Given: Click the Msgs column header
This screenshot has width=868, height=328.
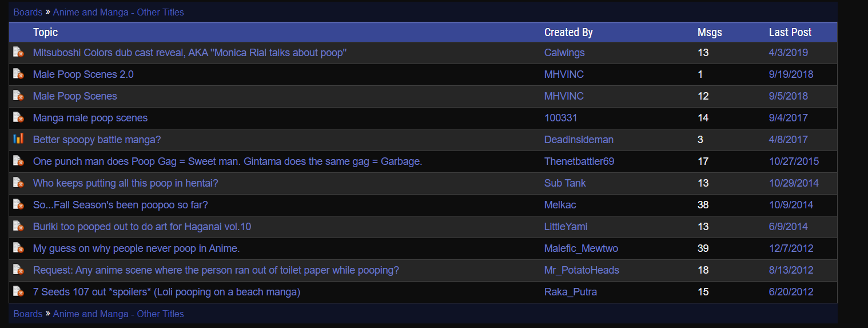Looking at the screenshot, I should point(710,33).
